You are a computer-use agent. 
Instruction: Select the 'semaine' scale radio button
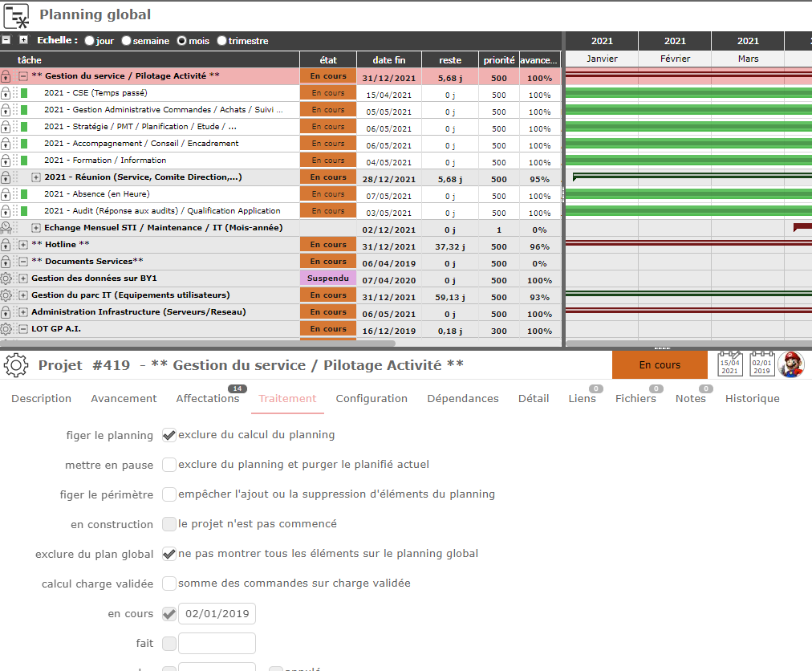point(127,41)
